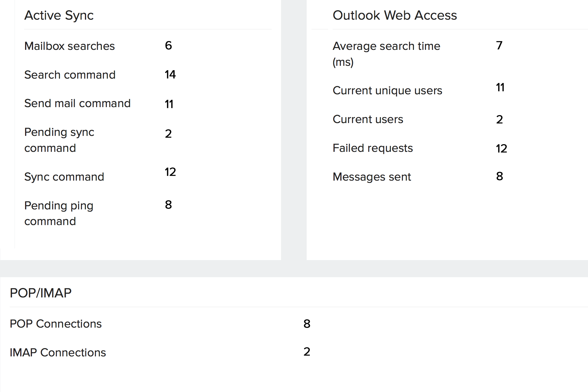The image size is (588, 392).
Task: Click the IMAP Connections label
Action: 58,353
